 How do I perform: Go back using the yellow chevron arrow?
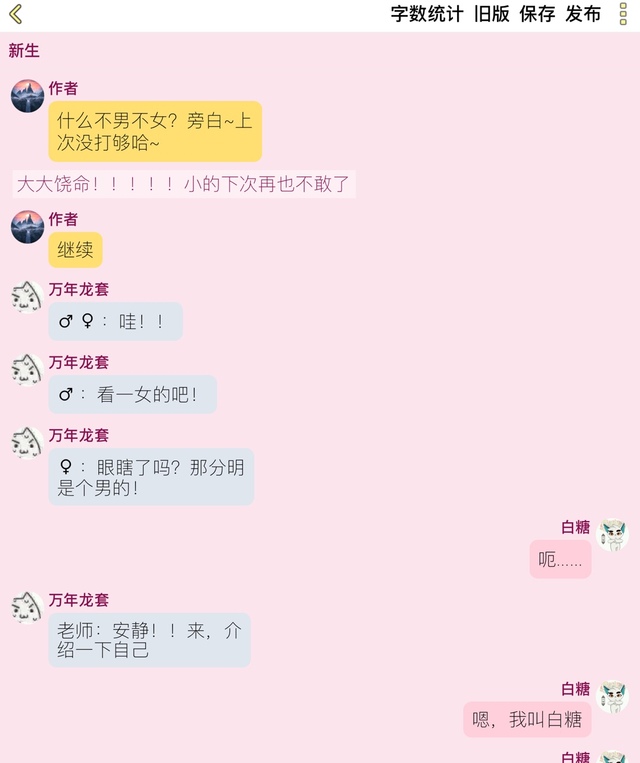(16, 14)
